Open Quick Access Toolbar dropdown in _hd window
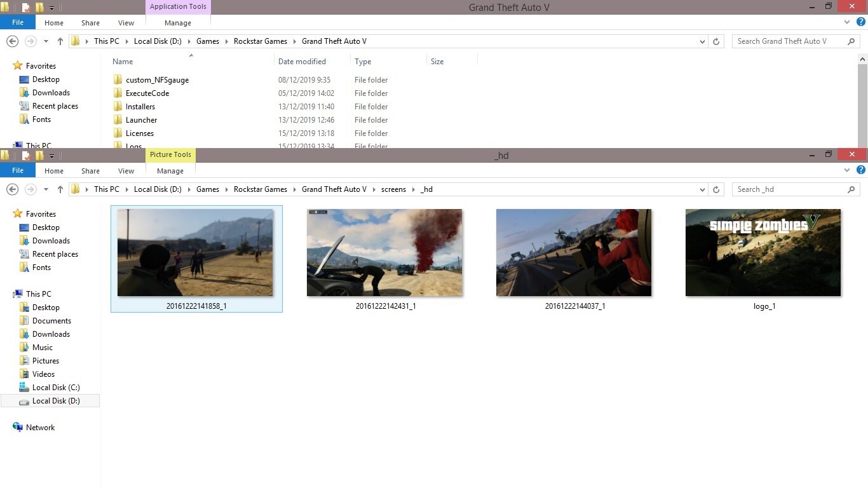The height and width of the screenshot is (488, 868). (51, 156)
